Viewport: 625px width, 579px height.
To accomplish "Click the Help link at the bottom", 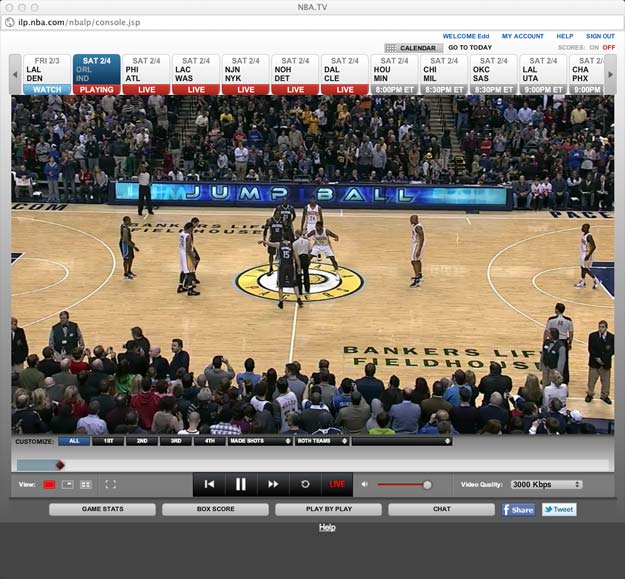I will pyautogui.click(x=327, y=528).
